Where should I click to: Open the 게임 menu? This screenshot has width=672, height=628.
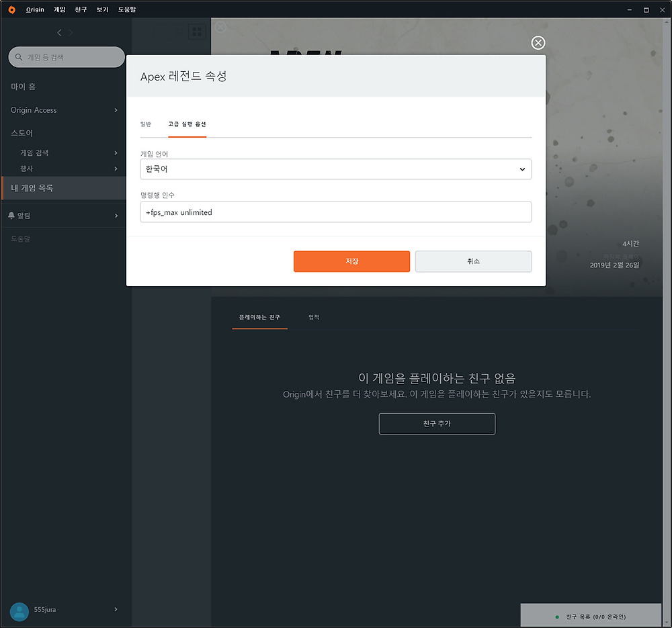(x=60, y=9)
